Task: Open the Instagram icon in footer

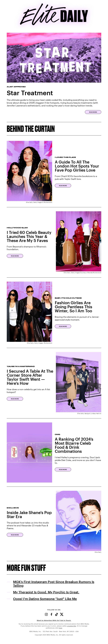Action: pyautogui.click(x=46, y=615)
